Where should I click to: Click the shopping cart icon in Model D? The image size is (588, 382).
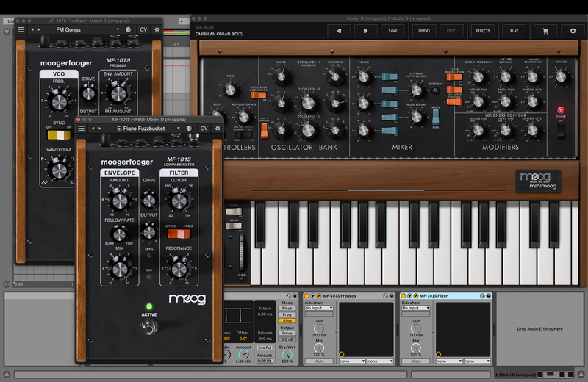click(545, 31)
